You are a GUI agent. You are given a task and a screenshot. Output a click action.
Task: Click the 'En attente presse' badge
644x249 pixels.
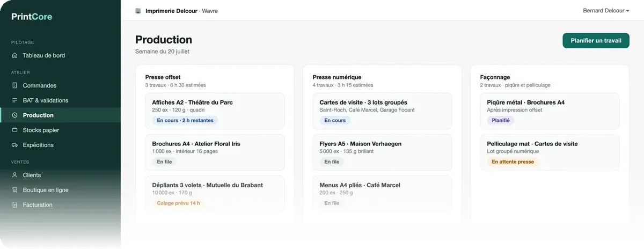(513, 162)
